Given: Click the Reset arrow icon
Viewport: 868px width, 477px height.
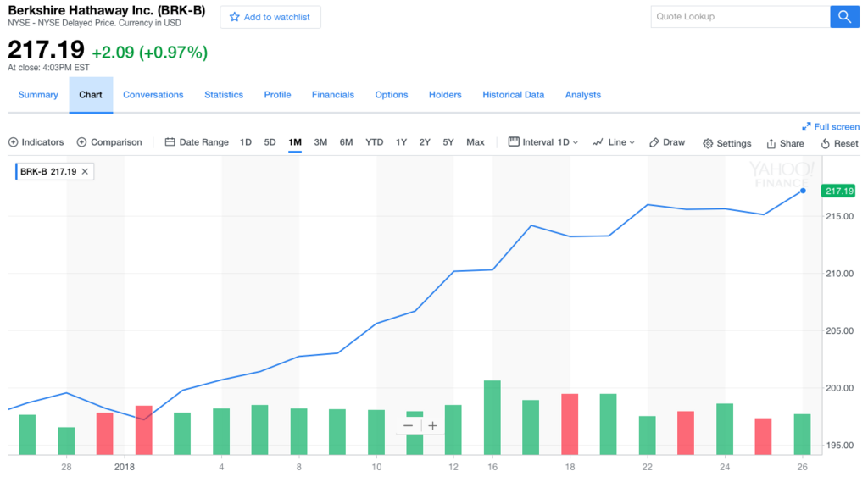Looking at the screenshot, I should pos(825,144).
